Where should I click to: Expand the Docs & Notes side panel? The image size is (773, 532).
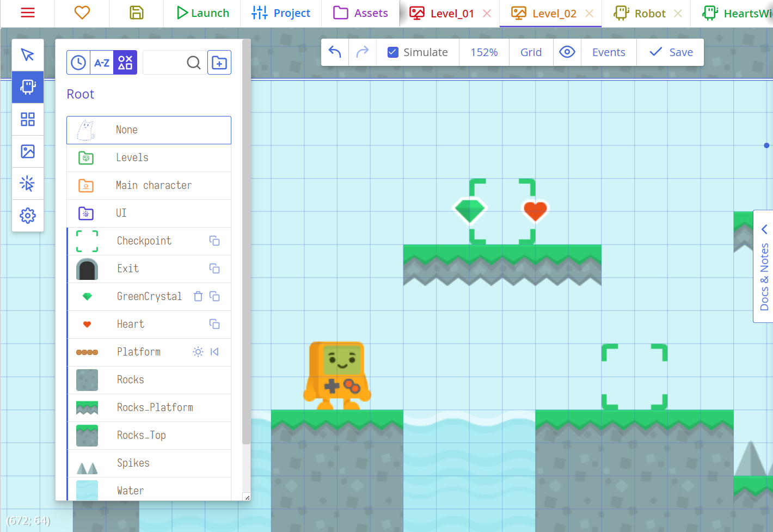764,267
